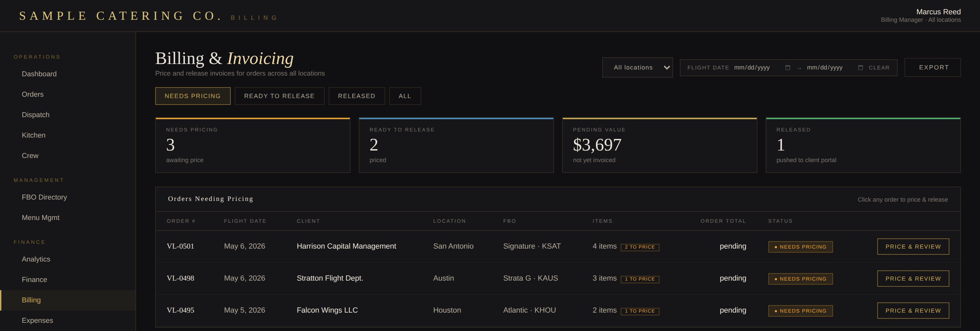
Task: Switch to Ready to Release tab
Action: coord(279,96)
